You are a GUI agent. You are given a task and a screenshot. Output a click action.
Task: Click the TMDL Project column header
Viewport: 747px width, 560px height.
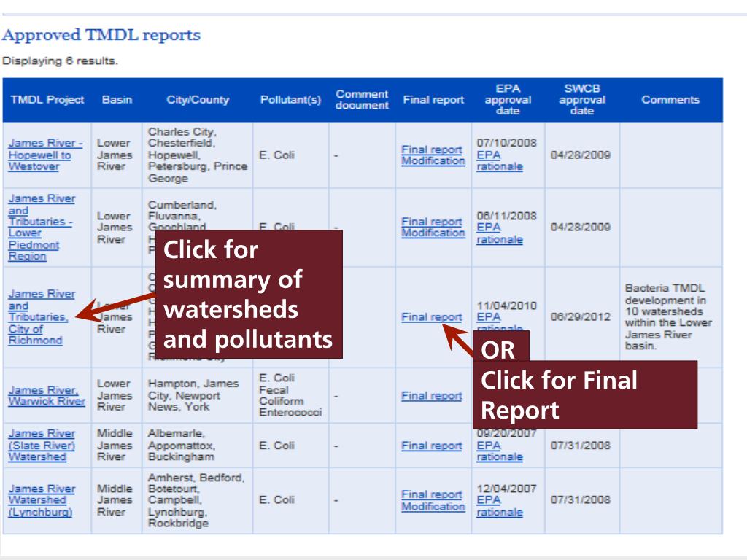coord(47,100)
